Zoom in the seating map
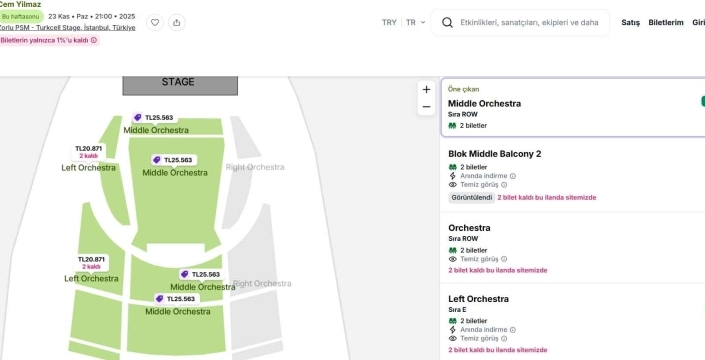Viewport: 705px width, 360px height. pyautogui.click(x=426, y=89)
